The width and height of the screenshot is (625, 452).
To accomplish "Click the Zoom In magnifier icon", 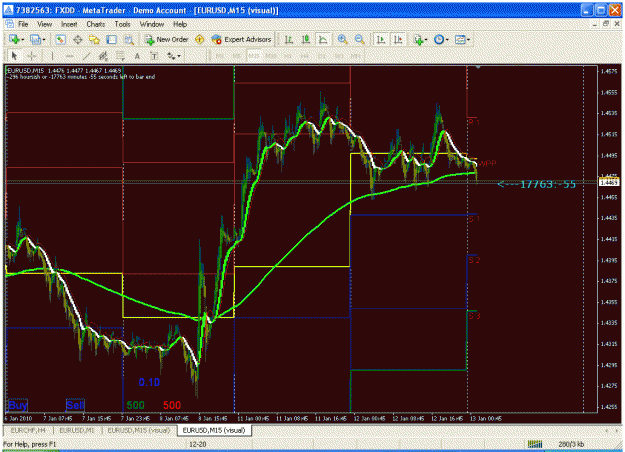I will click(x=342, y=39).
